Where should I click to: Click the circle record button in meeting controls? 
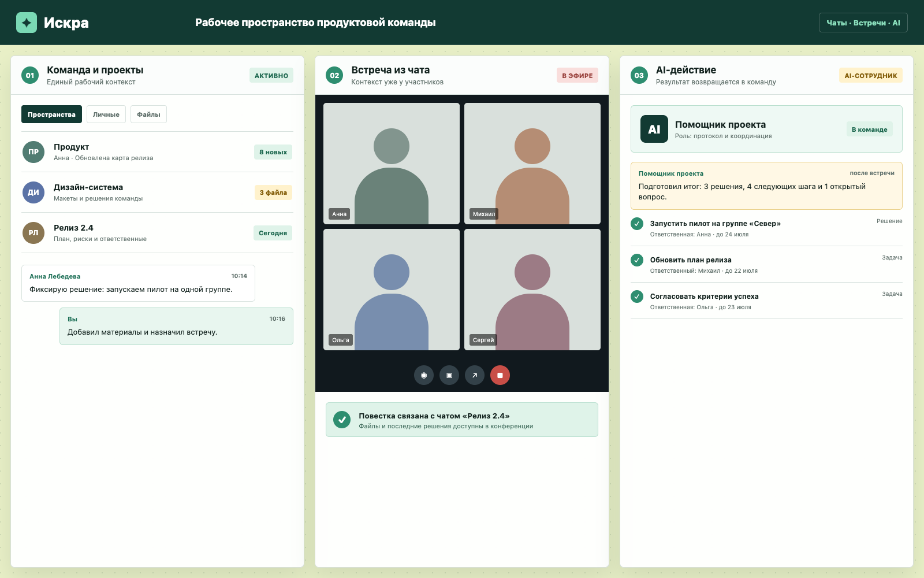pyautogui.click(x=424, y=375)
